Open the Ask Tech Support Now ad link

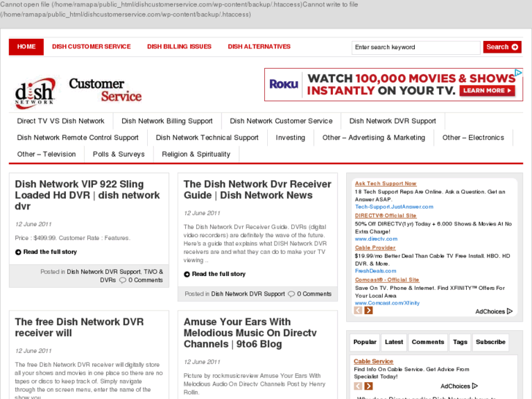pyautogui.click(x=386, y=183)
